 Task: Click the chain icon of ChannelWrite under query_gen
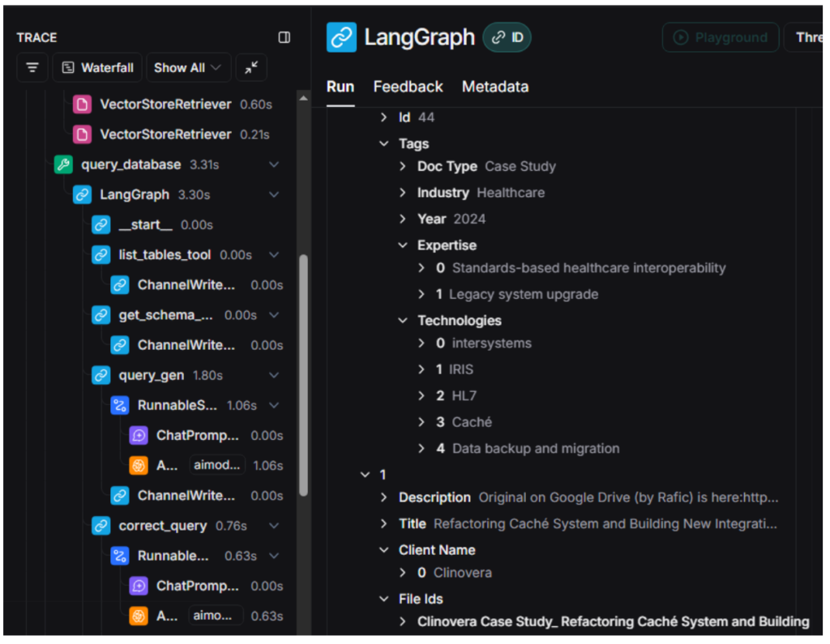(x=120, y=496)
